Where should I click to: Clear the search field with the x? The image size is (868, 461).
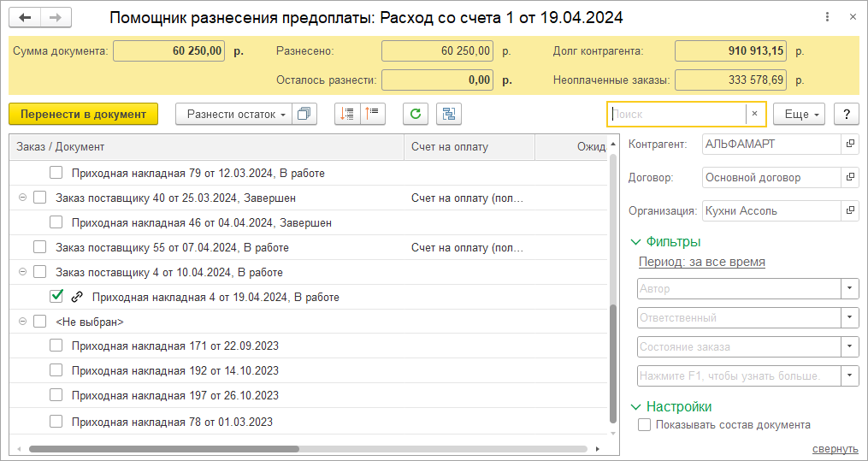[x=754, y=114]
